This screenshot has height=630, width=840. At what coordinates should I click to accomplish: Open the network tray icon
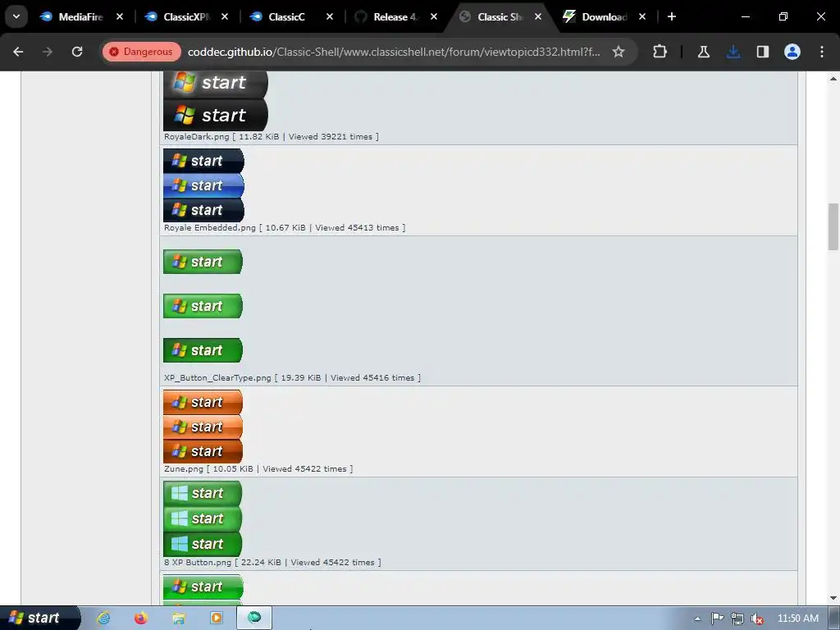click(737, 619)
